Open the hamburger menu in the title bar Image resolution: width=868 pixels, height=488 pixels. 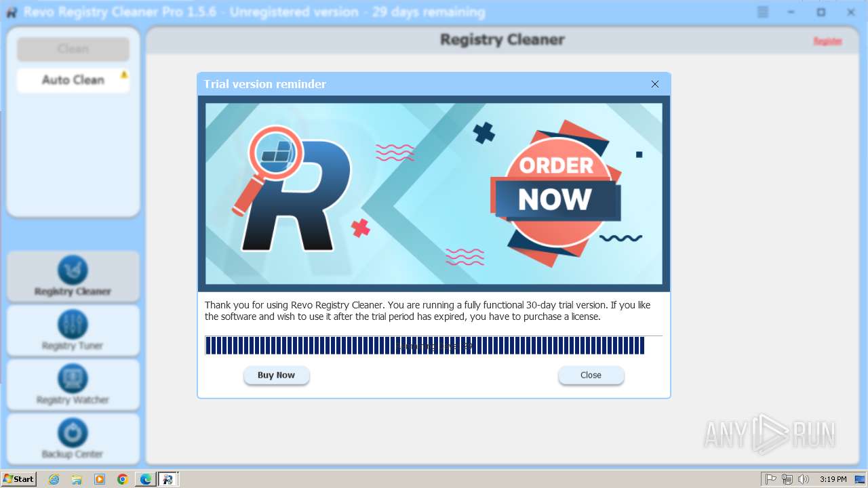tap(763, 12)
